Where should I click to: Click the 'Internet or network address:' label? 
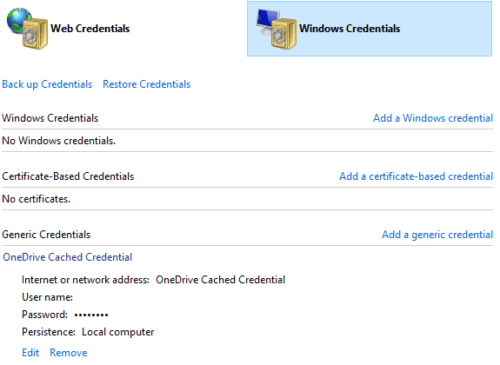[x=86, y=280]
